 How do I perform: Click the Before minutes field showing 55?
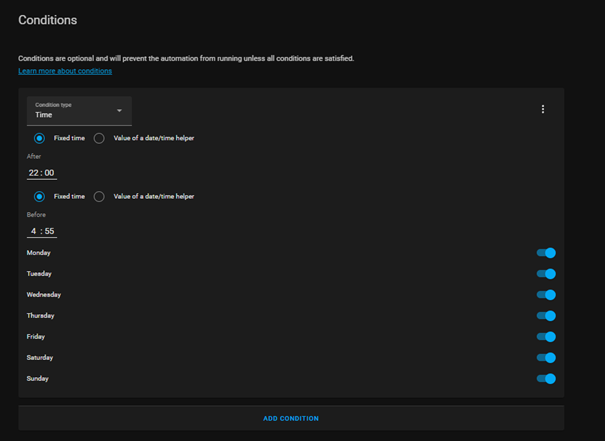(x=49, y=231)
